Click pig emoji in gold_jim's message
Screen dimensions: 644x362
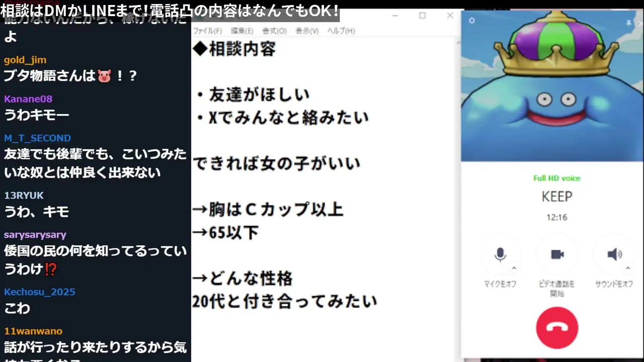coord(104,76)
